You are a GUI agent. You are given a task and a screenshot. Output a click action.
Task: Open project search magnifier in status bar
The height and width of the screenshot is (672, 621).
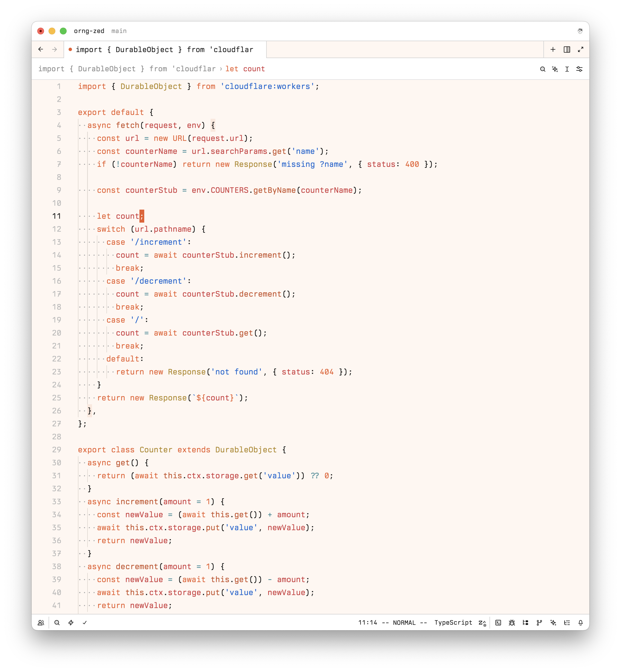click(57, 623)
